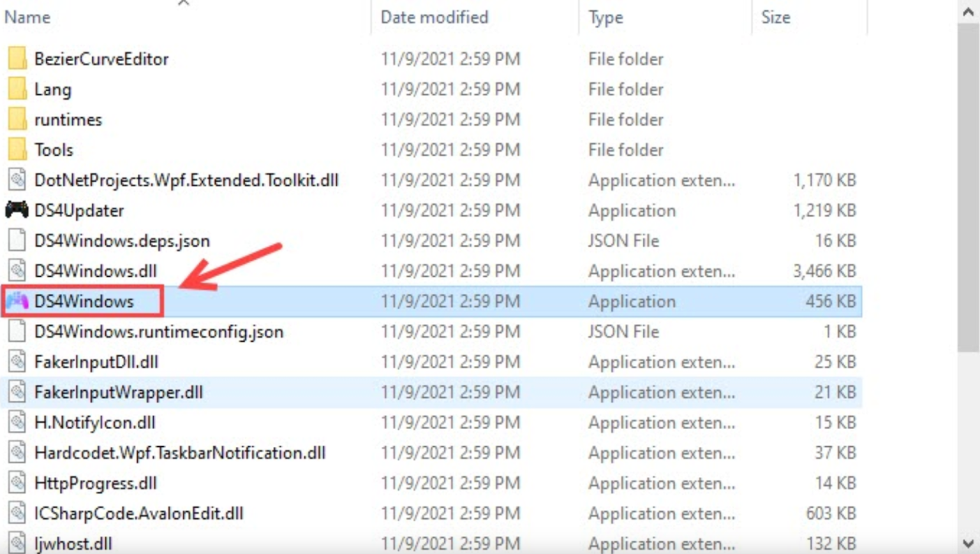980x554 pixels.
Task: Select the DotNetProjects.Wpf.Extended.Toolkit.dll file name
Action: (x=186, y=180)
